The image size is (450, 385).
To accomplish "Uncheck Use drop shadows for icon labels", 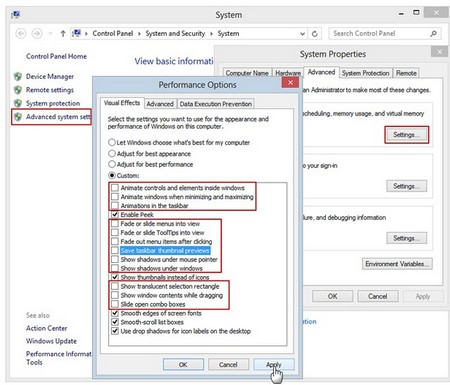I will tap(115, 331).
